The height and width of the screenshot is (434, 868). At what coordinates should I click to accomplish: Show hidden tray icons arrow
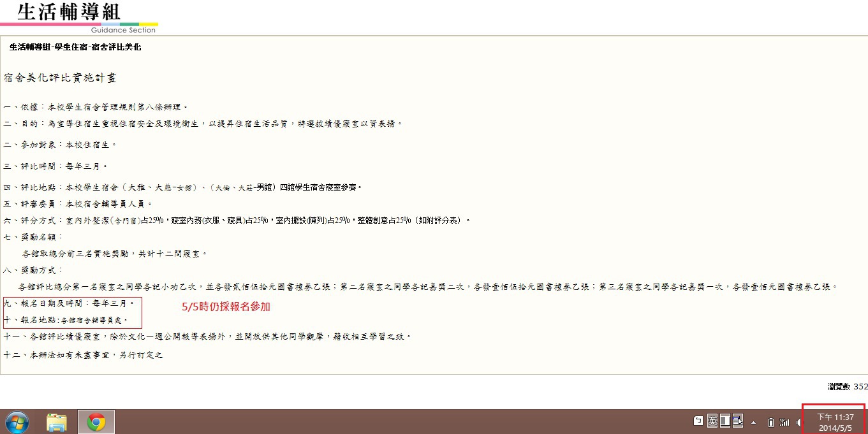coord(754,423)
